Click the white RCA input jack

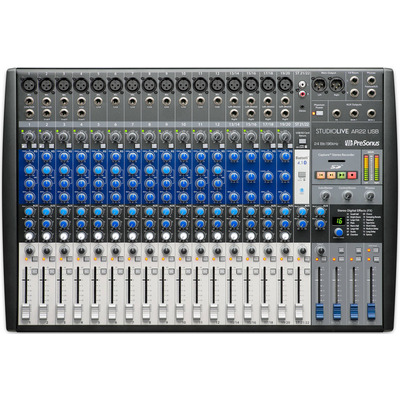[x=302, y=84]
